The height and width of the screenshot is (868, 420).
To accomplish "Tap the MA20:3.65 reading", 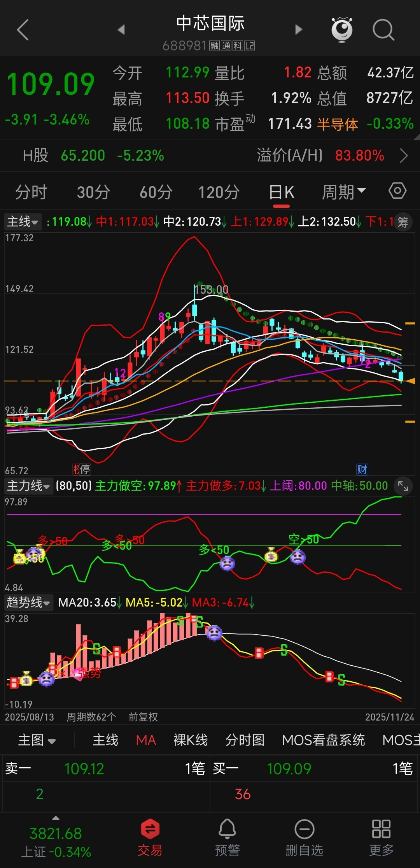I will [90, 603].
